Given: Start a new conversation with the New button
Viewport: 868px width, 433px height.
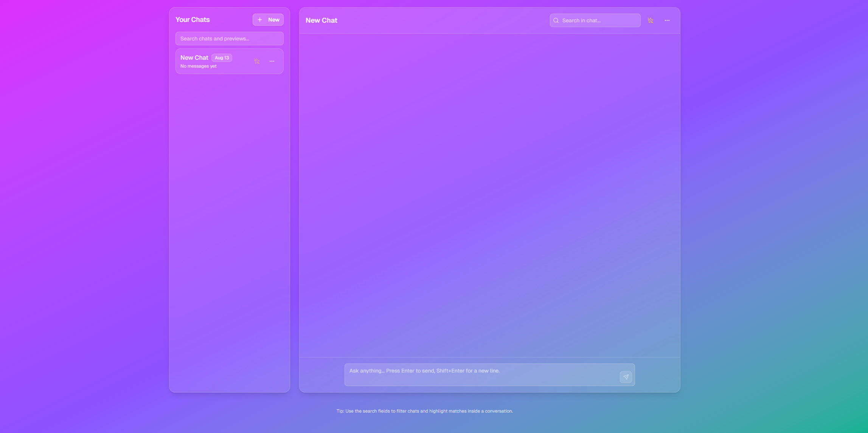Looking at the screenshot, I should click(x=268, y=19).
